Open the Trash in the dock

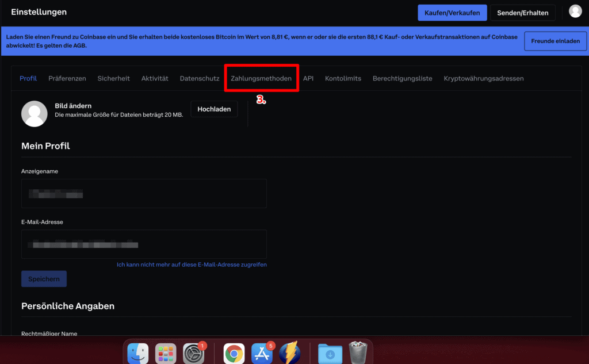(358, 353)
